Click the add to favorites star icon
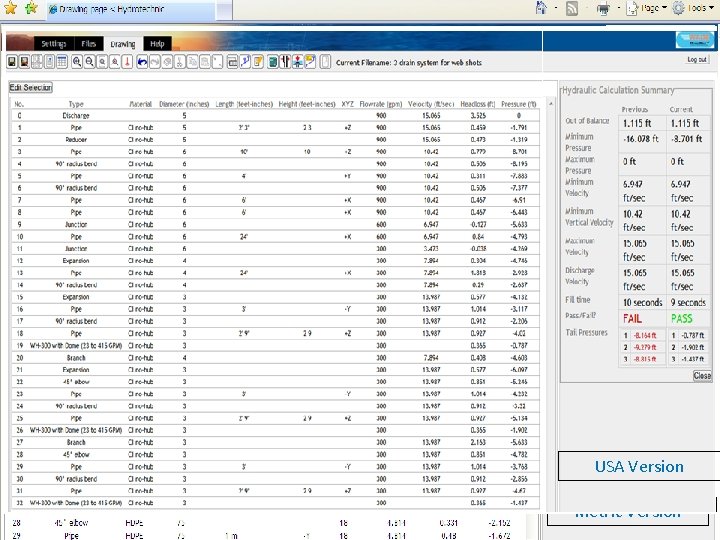 point(31,8)
